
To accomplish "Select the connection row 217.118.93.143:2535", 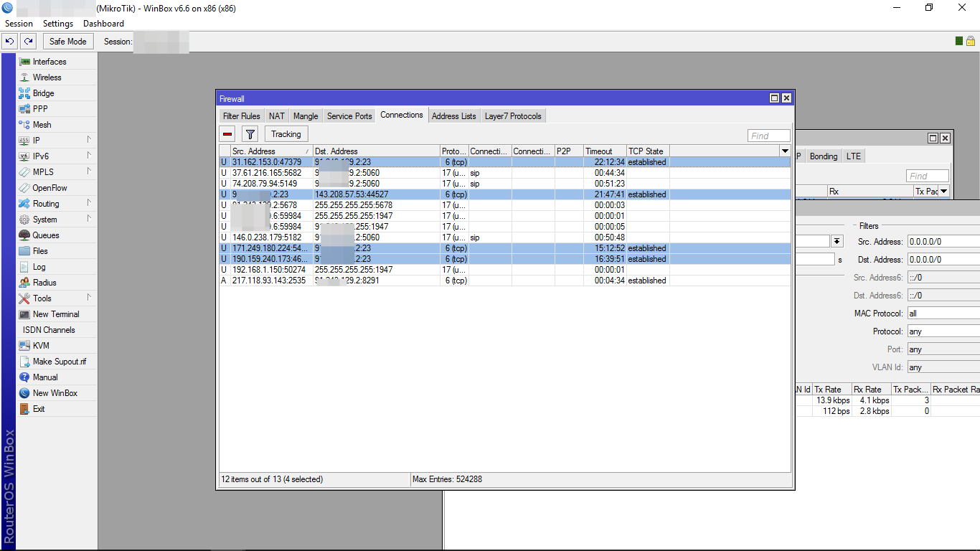I will tap(505, 281).
